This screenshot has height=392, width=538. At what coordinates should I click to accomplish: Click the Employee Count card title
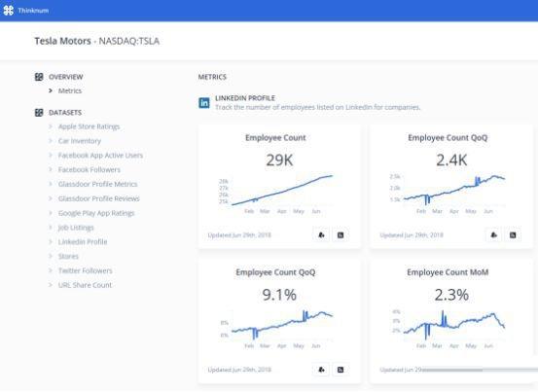[275, 138]
